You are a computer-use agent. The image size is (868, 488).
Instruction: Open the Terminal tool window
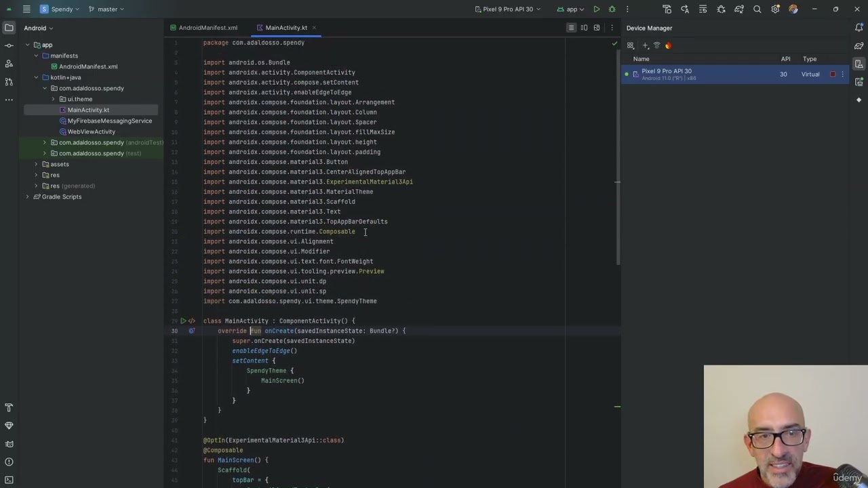9,479
